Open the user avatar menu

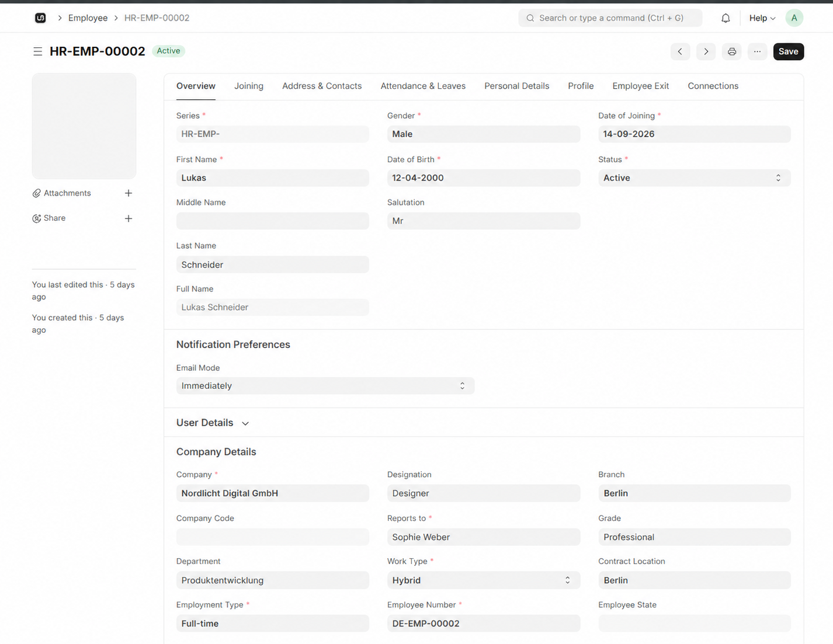(x=794, y=18)
